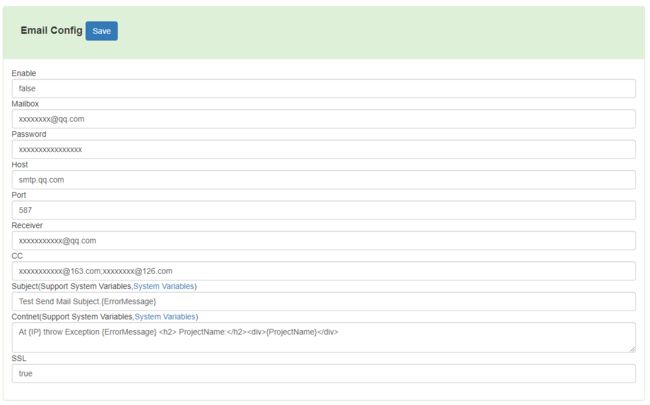This screenshot has width=650, height=405.
Task: Click the Host label
Action: (19, 165)
